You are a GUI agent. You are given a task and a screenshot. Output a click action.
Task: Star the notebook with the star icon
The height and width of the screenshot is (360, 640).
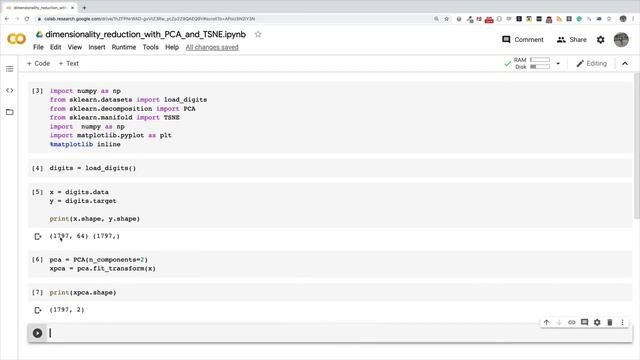pos(258,34)
